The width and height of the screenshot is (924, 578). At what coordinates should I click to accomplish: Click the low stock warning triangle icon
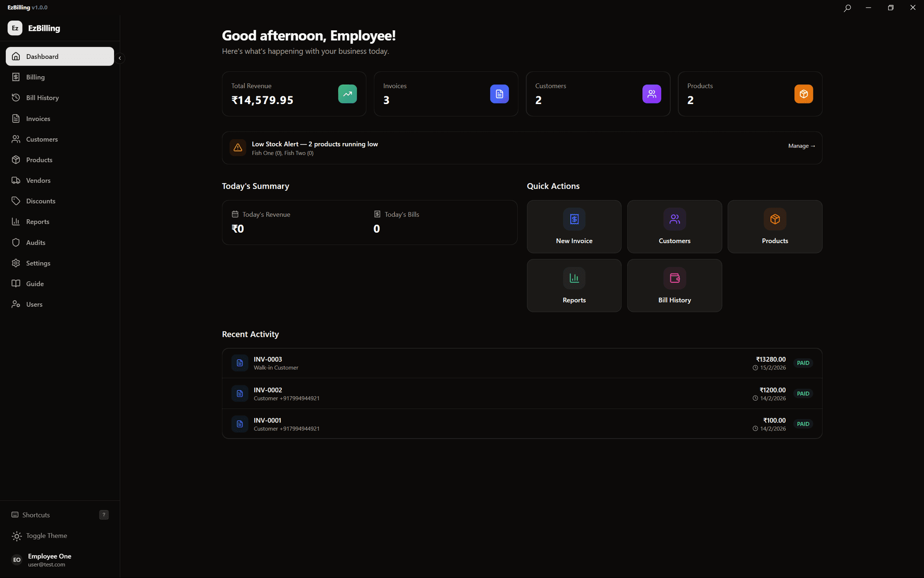pyautogui.click(x=238, y=148)
